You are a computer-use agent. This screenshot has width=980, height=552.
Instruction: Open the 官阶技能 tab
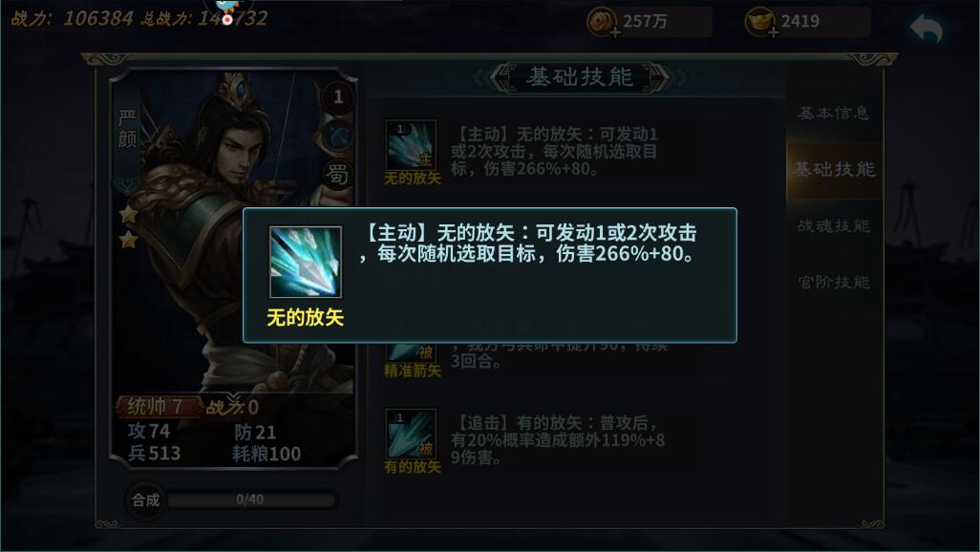click(x=834, y=282)
